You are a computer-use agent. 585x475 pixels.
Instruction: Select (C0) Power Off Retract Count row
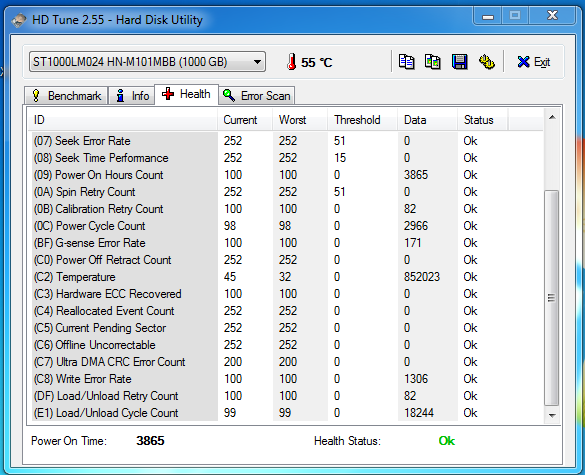click(286, 260)
